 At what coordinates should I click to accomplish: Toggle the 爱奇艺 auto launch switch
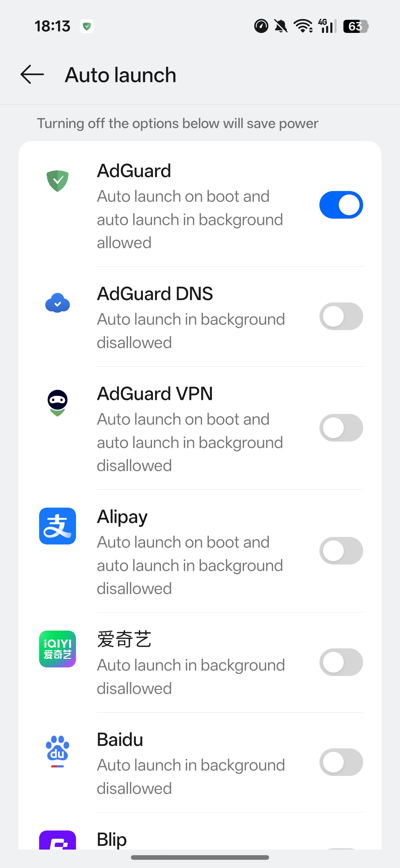coord(341,662)
